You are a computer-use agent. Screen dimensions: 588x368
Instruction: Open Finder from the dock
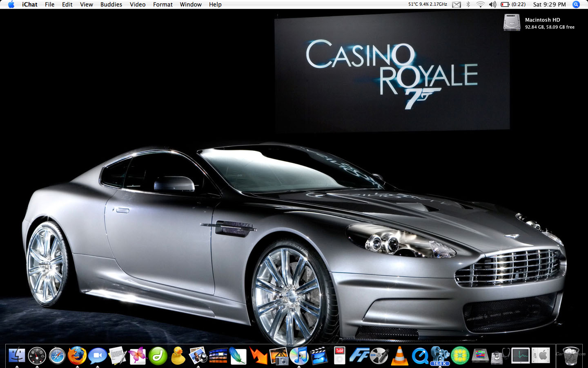(x=17, y=356)
